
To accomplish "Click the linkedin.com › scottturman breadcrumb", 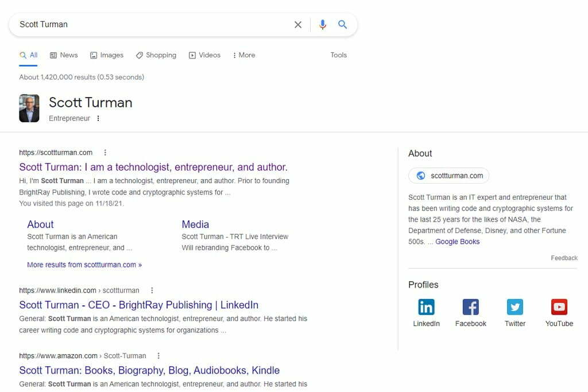I will pos(79,290).
